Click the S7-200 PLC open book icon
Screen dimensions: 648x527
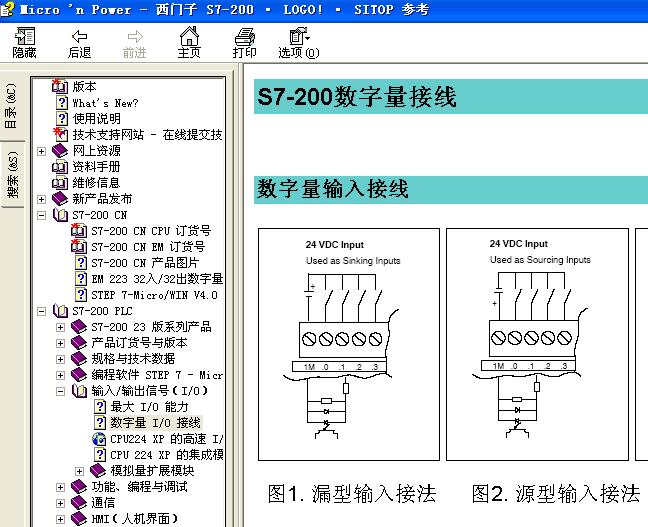click(60, 311)
